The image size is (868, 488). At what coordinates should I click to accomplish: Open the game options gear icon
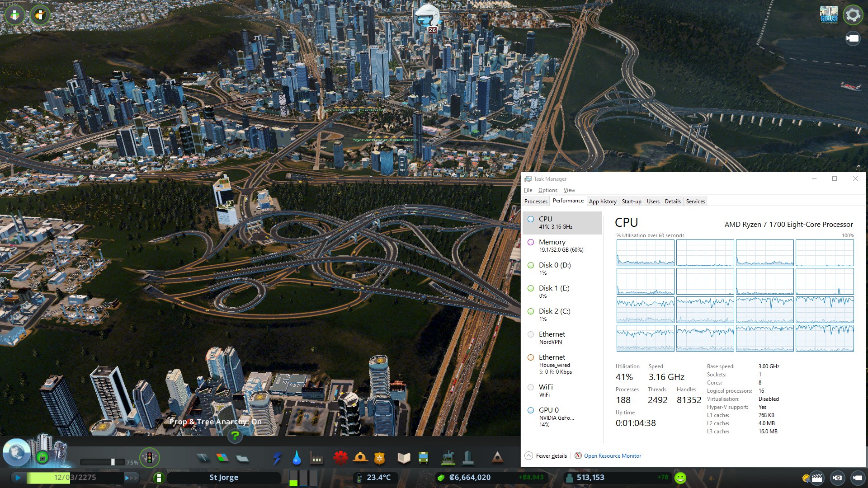point(853,15)
